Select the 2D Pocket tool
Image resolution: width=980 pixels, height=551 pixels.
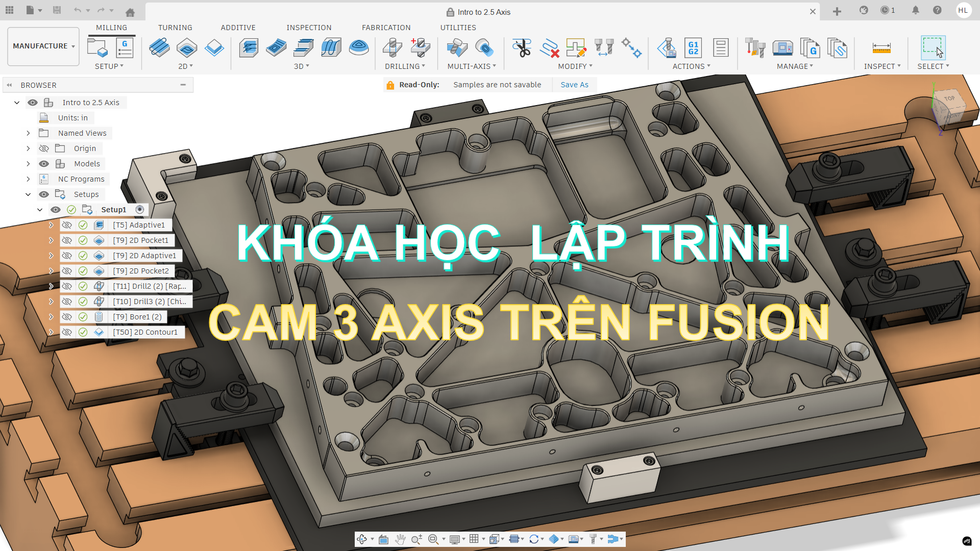[187, 48]
